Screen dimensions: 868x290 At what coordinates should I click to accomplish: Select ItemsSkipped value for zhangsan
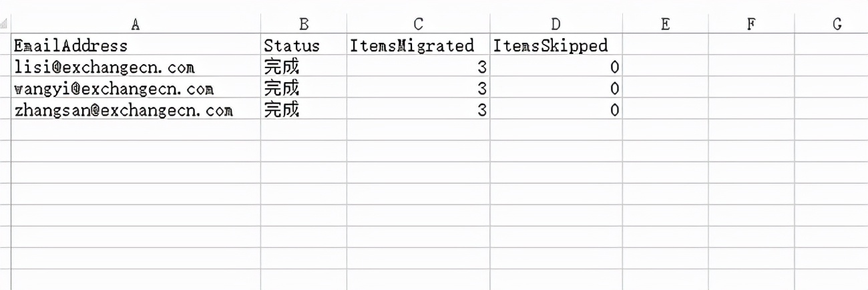(x=556, y=110)
